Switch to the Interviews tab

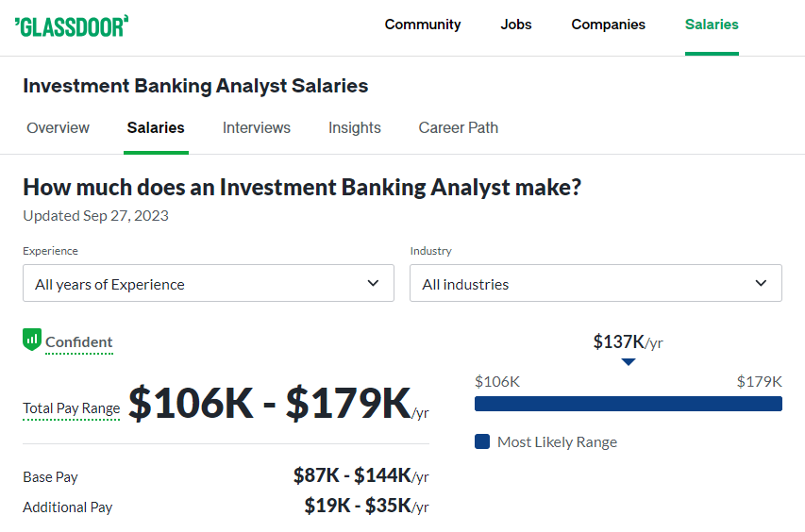tap(256, 127)
